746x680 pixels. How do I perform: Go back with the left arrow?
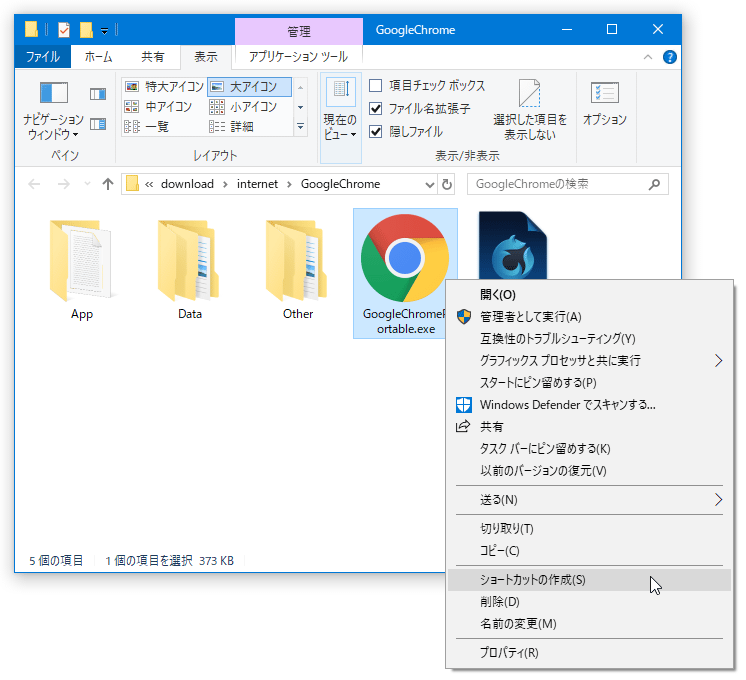(34, 184)
